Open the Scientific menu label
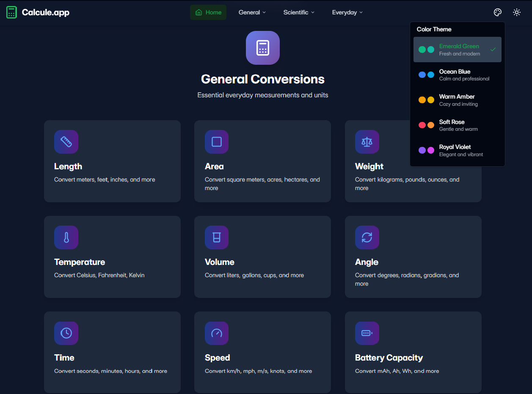The image size is (532, 394). 296,12
